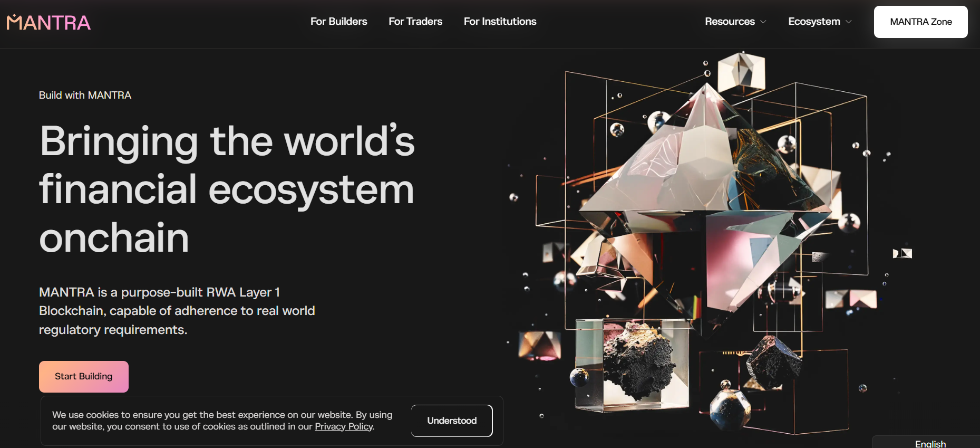
Task: Click the hero headline 'Bringing the world's'
Action: [x=227, y=141]
